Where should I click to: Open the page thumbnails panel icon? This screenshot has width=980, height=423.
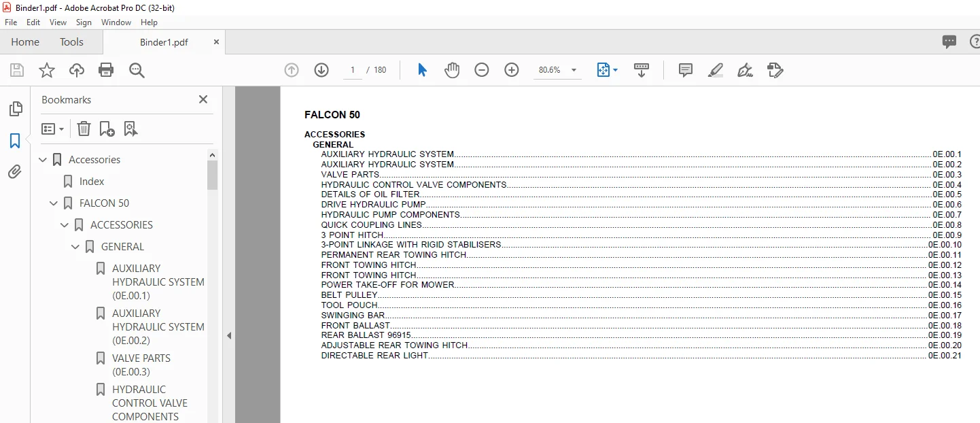pyautogui.click(x=15, y=109)
